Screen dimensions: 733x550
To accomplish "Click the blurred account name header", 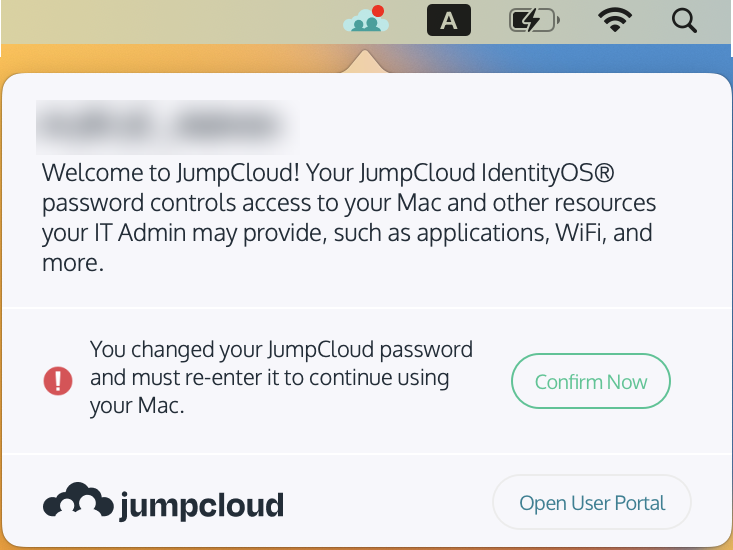I will pyautogui.click(x=159, y=124).
